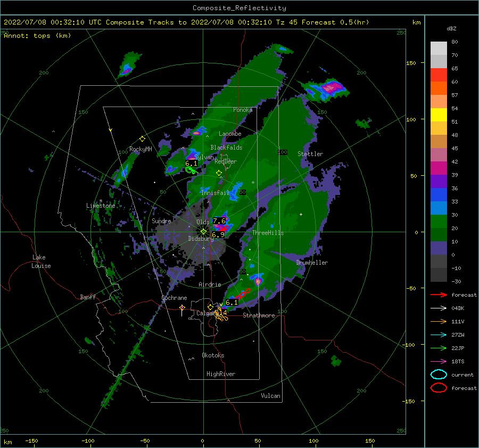
Task: Click the orange 111V arrow legend icon
Action: tap(439, 321)
